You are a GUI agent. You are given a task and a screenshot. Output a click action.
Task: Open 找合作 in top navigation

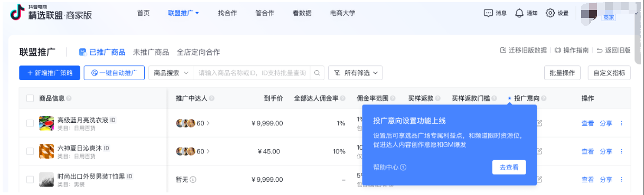[227, 13]
